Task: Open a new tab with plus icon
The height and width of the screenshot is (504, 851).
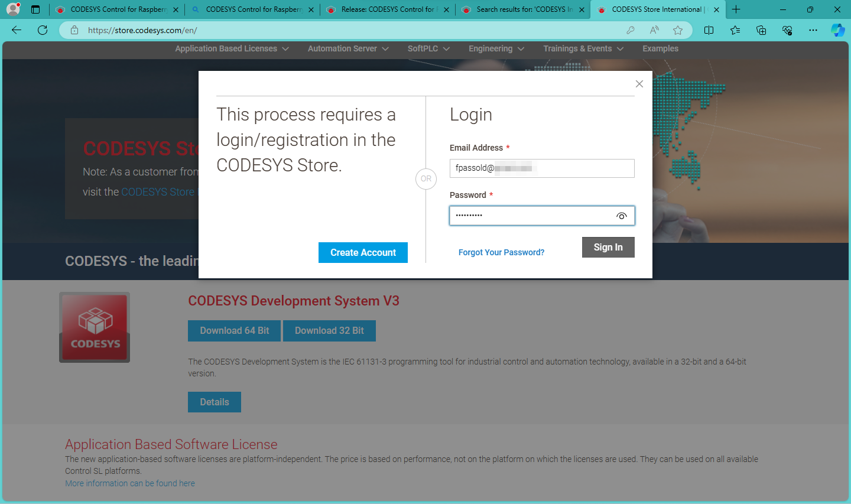Action: [x=736, y=9]
